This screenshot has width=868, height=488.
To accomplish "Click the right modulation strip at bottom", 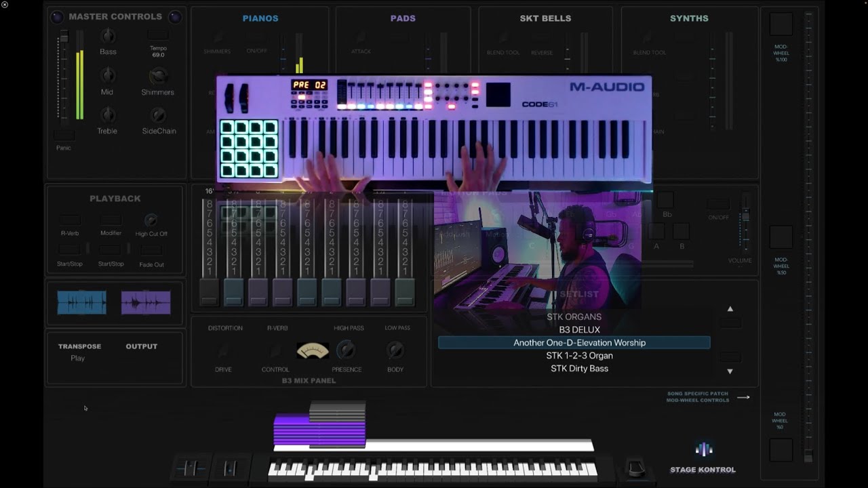I will [x=230, y=468].
